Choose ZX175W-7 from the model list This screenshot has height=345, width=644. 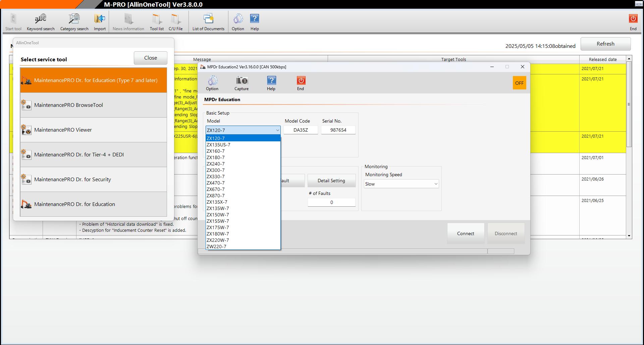(243, 227)
